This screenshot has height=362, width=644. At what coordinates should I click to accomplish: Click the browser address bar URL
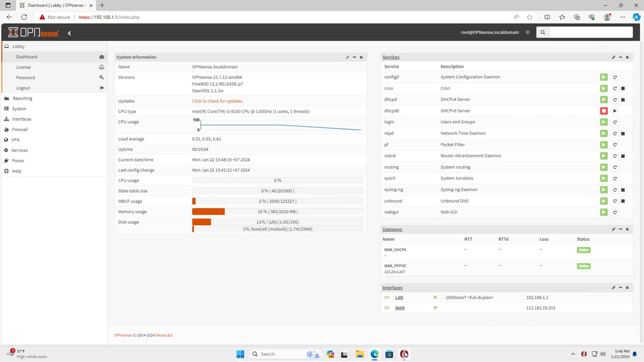[x=109, y=17]
